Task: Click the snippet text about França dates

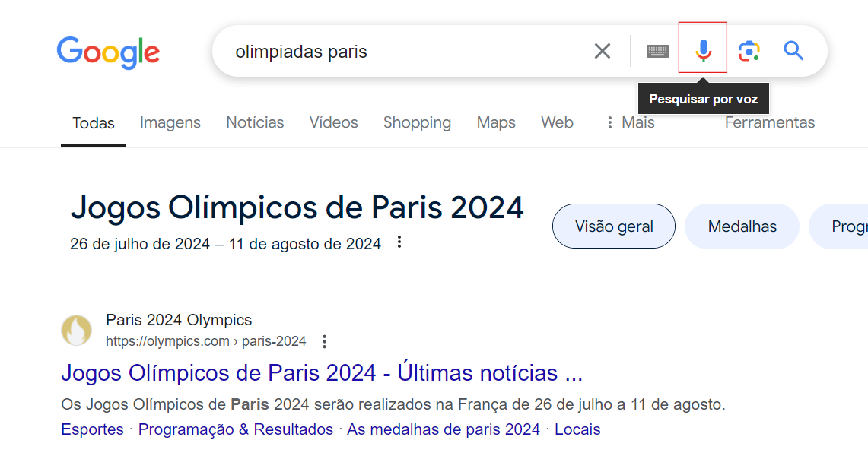Action: click(393, 404)
